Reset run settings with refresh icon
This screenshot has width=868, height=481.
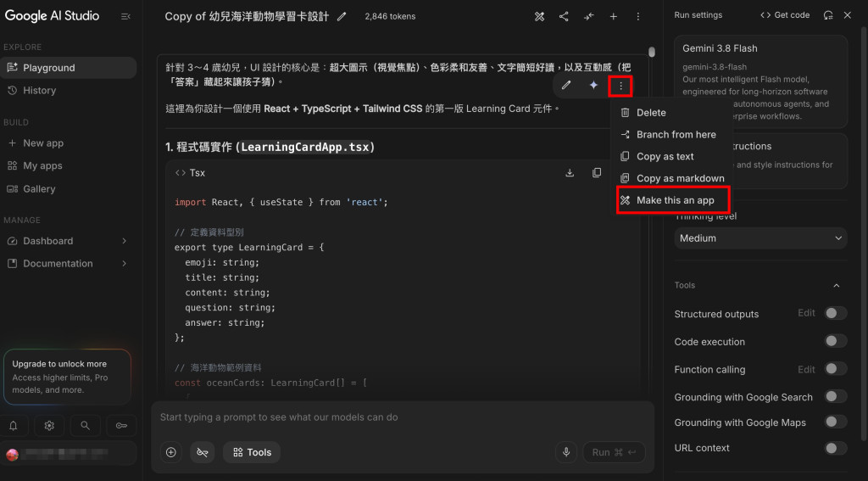[x=828, y=15]
